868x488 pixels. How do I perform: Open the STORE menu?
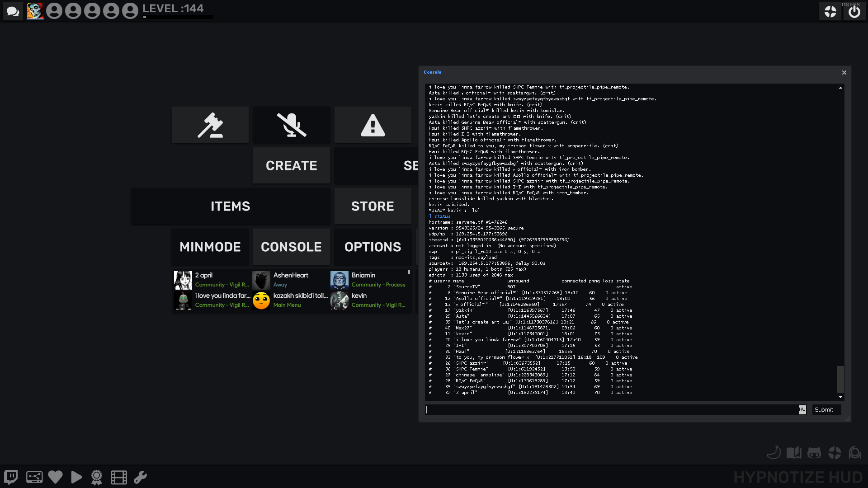[x=373, y=206]
